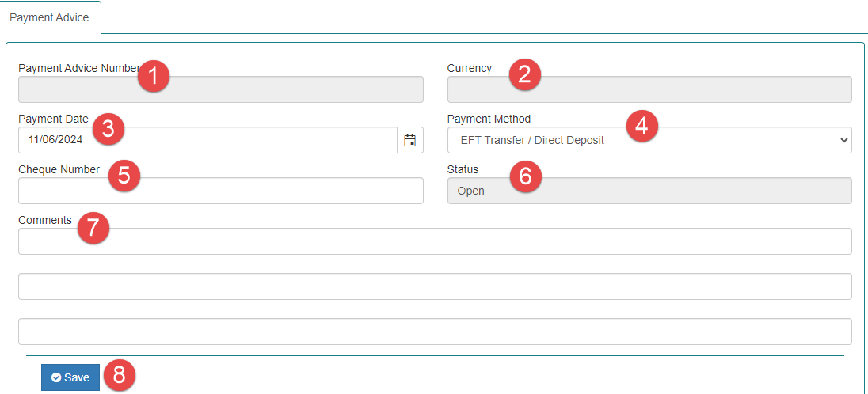Click into the Cheque Number field
Image resolution: width=868 pixels, height=394 pixels.
pyautogui.click(x=220, y=191)
